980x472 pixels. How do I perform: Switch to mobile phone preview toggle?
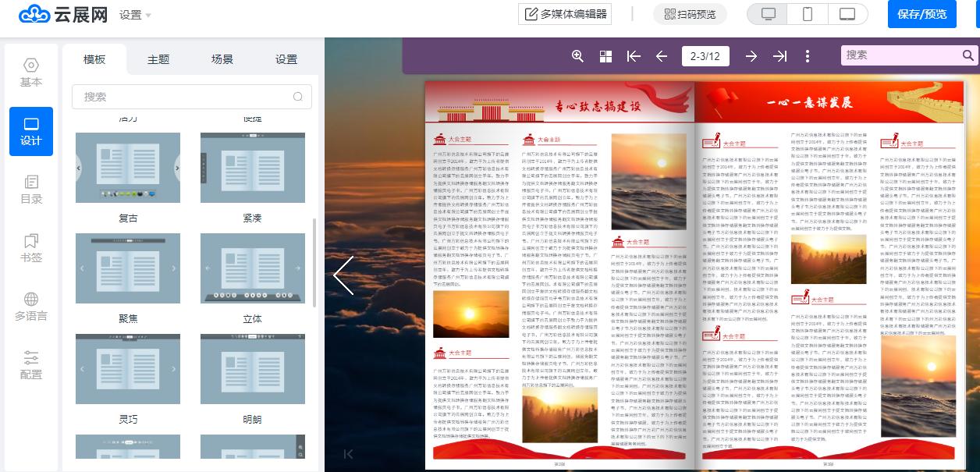pos(807,14)
